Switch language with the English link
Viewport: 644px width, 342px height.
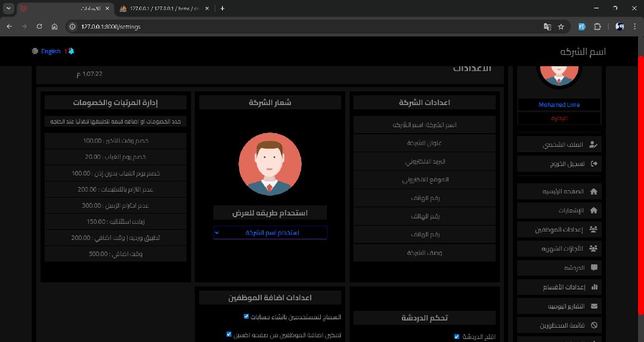click(x=51, y=51)
